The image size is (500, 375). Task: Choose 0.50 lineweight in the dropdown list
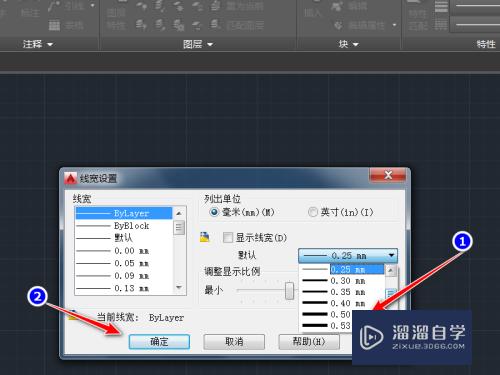point(327,314)
